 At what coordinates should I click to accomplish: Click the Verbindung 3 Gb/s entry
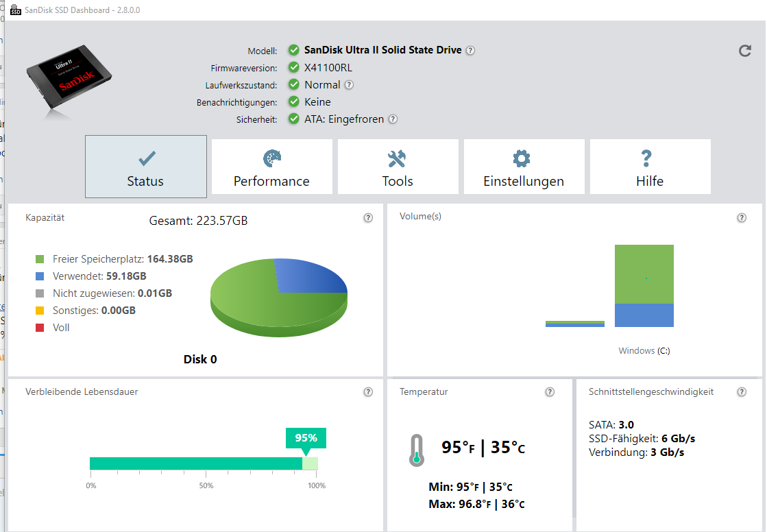click(x=636, y=452)
